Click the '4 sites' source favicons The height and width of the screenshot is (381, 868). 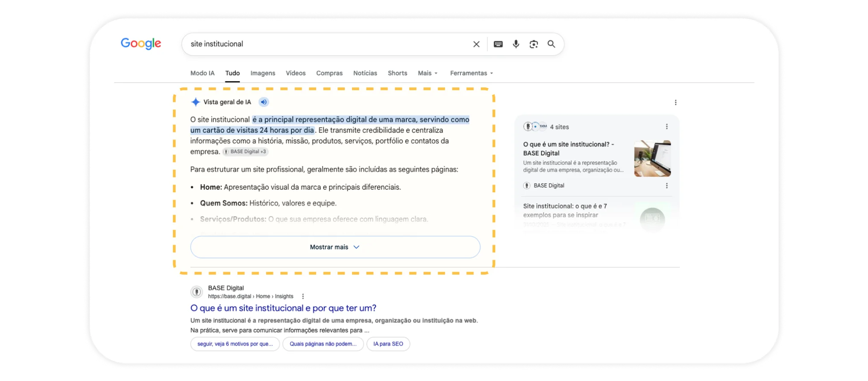click(x=535, y=126)
